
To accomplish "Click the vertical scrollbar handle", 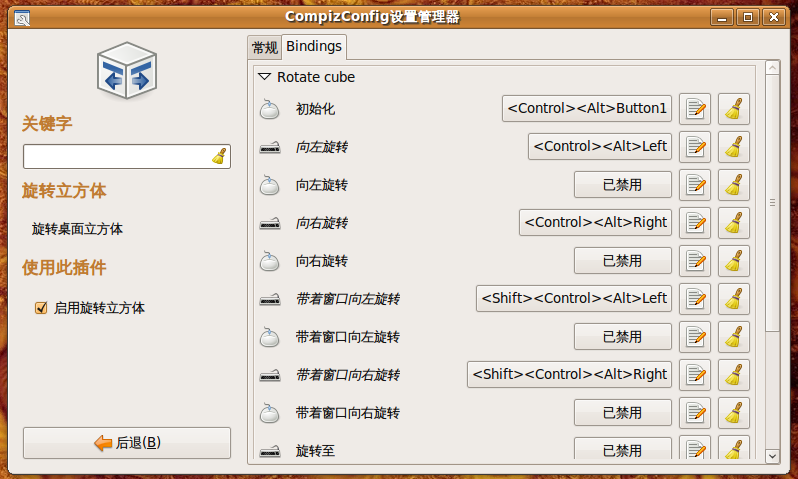I will tap(773, 203).
